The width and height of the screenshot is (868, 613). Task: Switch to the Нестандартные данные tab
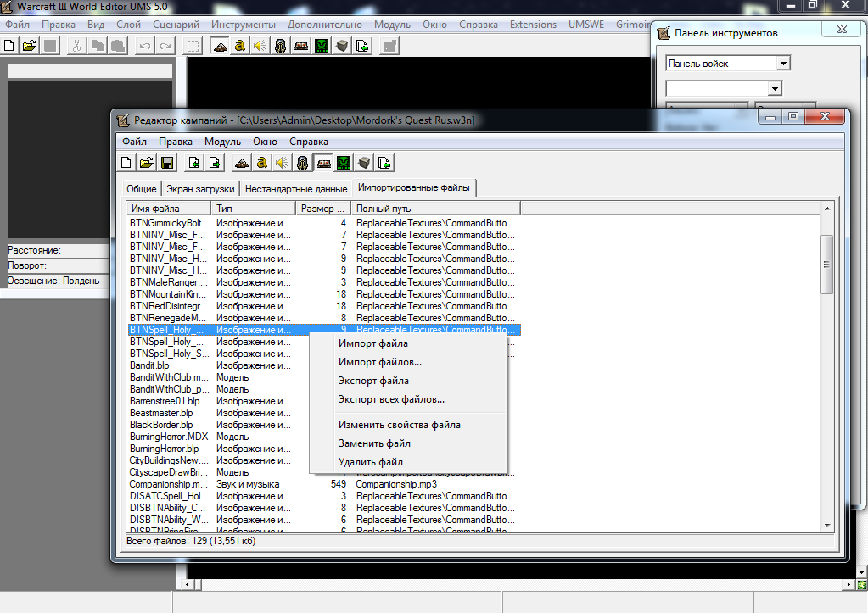pyautogui.click(x=296, y=189)
